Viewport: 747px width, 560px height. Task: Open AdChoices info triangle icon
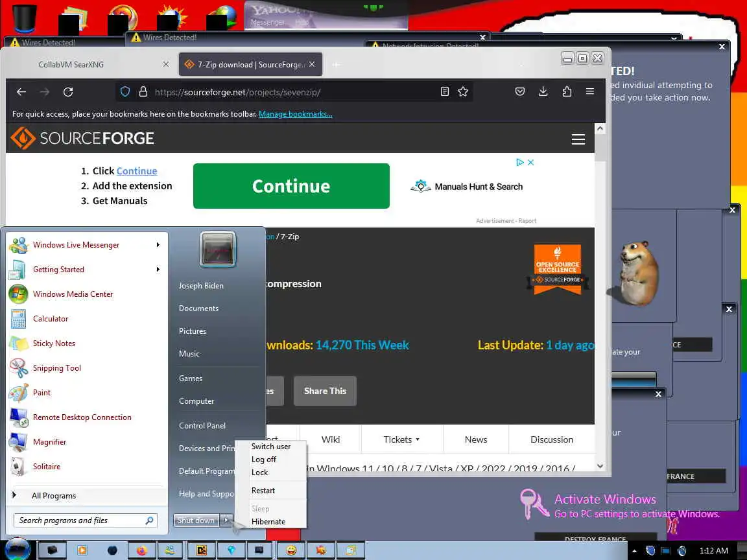[520, 163]
